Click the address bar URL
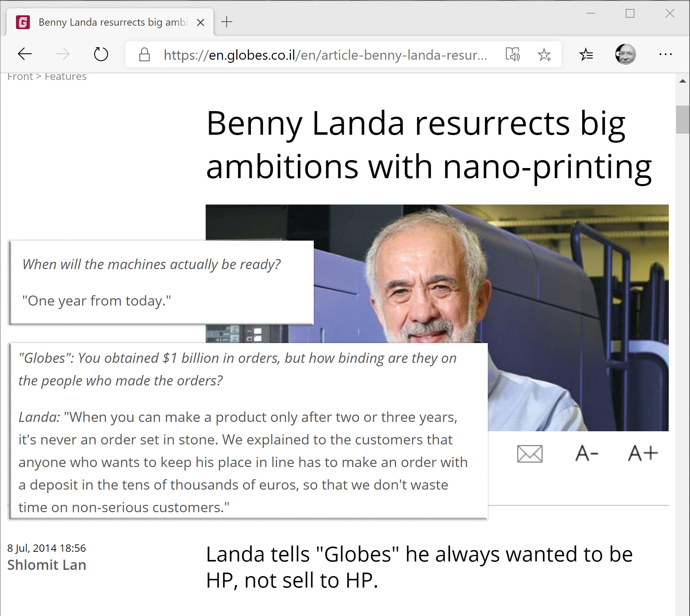This screenshot has width=690, height=616. [325, 55]
